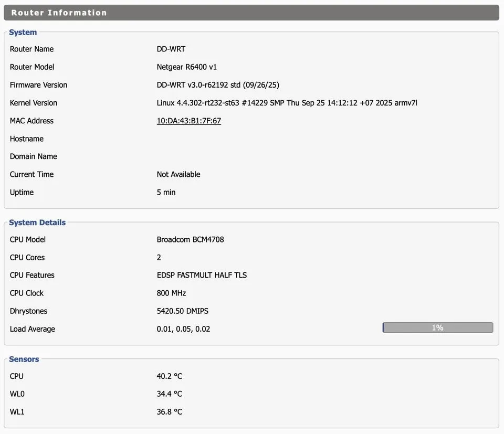Click the CPU Model Broadcom BCM4708 value
Screen dimensions: 504x434
point(190,239)
